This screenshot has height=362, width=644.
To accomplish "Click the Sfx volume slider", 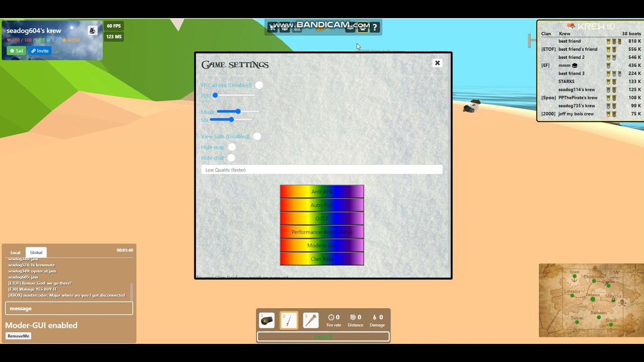I will [x=231, y=120].
